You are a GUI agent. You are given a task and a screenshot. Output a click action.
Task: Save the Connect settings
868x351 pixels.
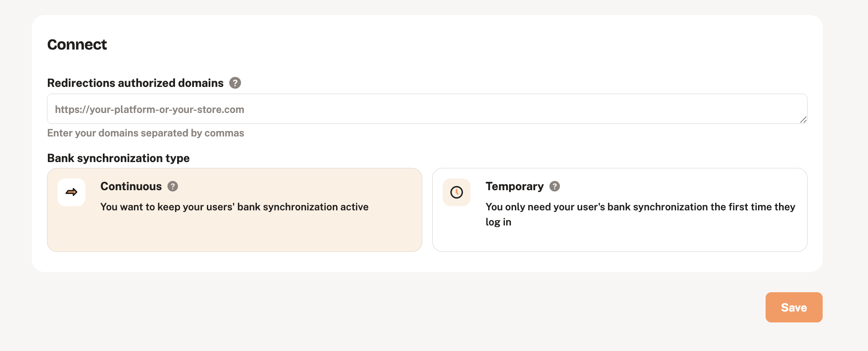pyautogui.click(x=794, y=307)
